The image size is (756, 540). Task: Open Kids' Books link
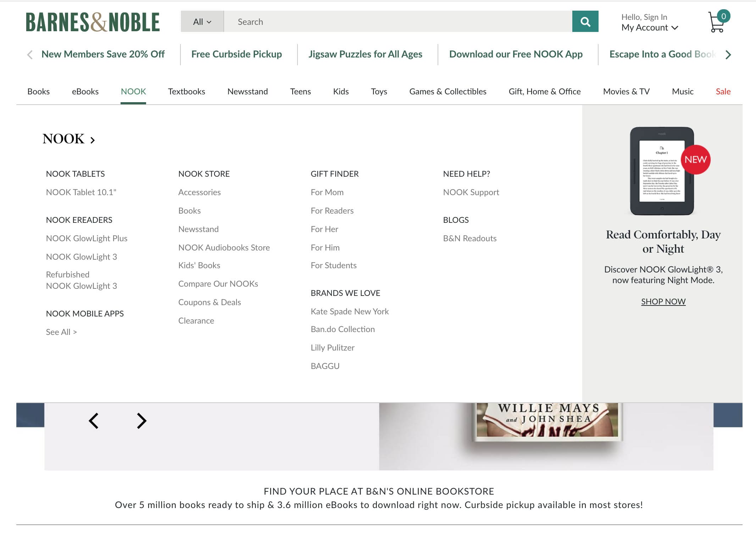[199, 265]
